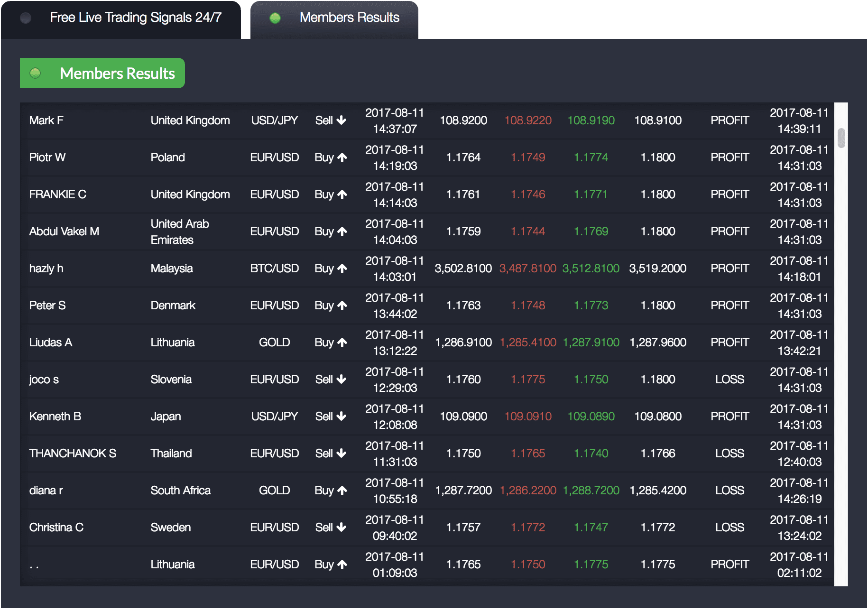Click the Poland country cell

pyautogui.click(x=167, y=157)
